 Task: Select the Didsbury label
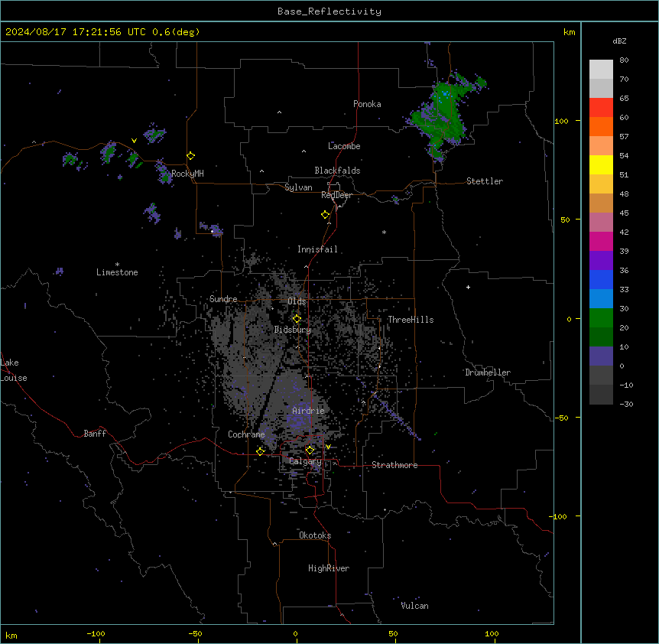click(x=293, y=330)
